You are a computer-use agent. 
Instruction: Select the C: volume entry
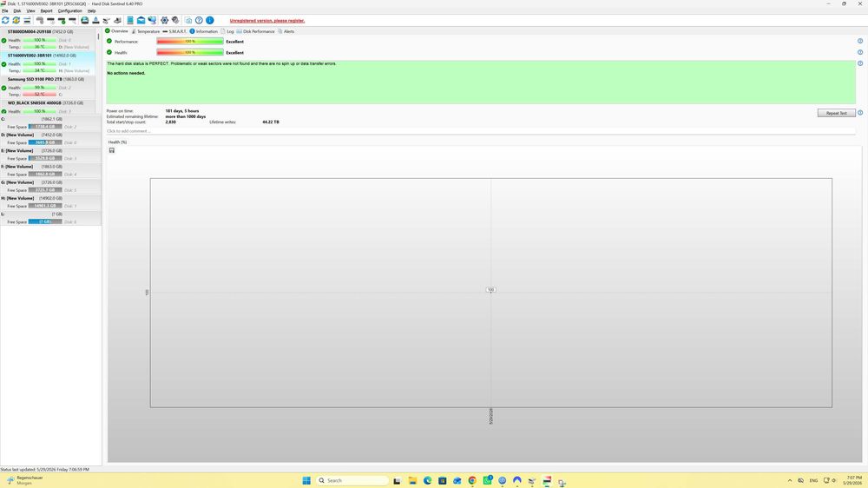coord(50,123)
